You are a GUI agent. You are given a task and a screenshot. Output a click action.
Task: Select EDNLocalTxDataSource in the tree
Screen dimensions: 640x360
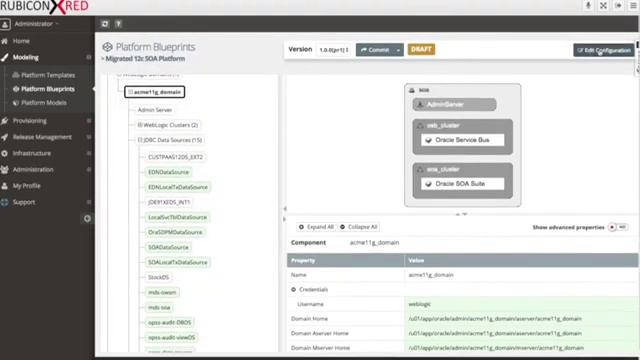pyautogui.click(x=178, y=187)
